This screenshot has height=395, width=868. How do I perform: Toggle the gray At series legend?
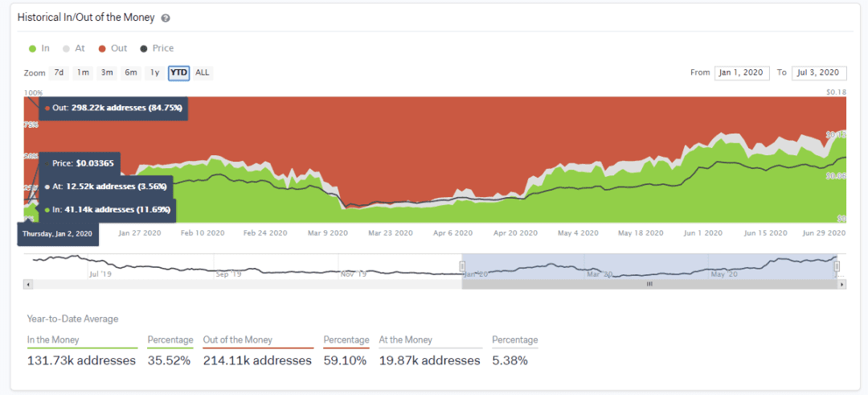coord(74,48)
